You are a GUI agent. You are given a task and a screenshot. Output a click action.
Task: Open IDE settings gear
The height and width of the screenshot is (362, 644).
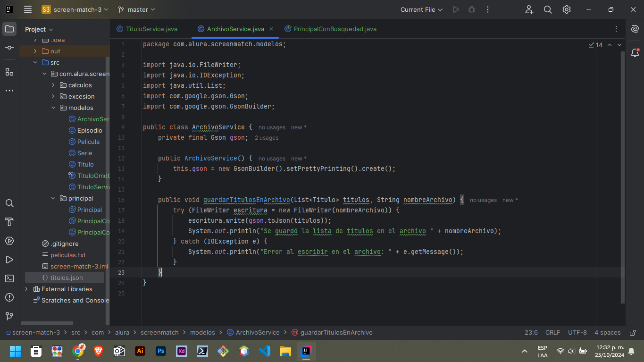(567, 9)
